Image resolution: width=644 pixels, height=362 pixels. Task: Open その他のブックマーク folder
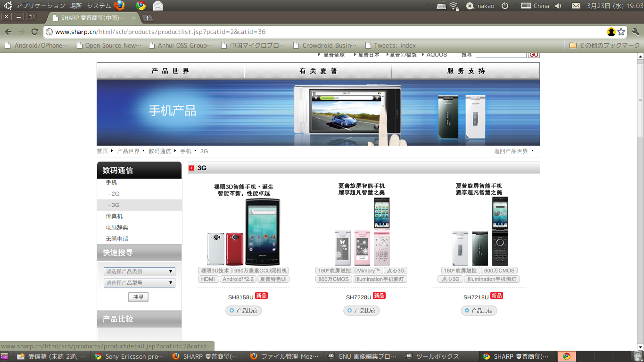[x=604, y=45]
